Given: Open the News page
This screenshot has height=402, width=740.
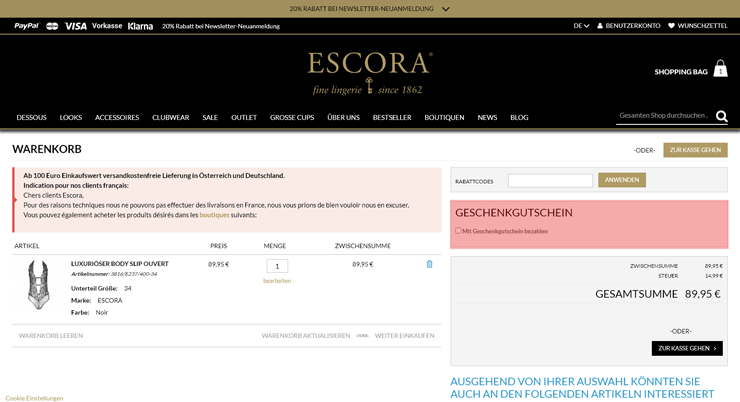Looking at the screenshot, I should [x=487, y=117].
